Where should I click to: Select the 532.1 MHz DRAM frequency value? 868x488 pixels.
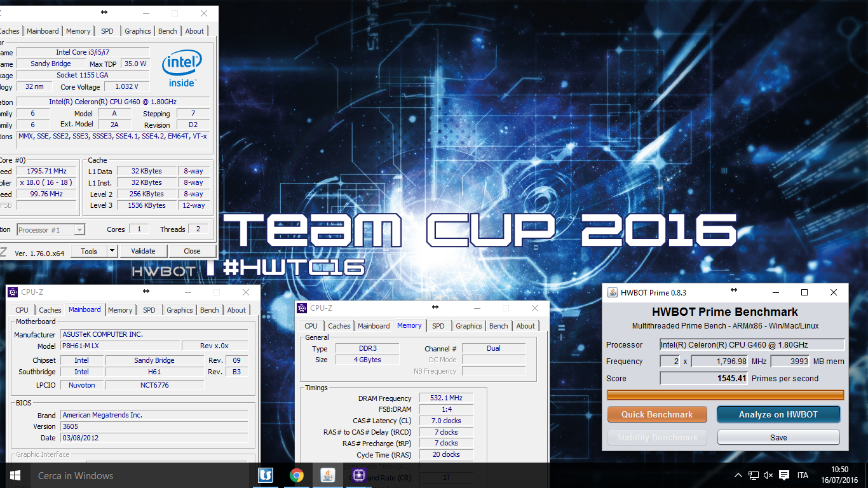click(x=445, y=398)
